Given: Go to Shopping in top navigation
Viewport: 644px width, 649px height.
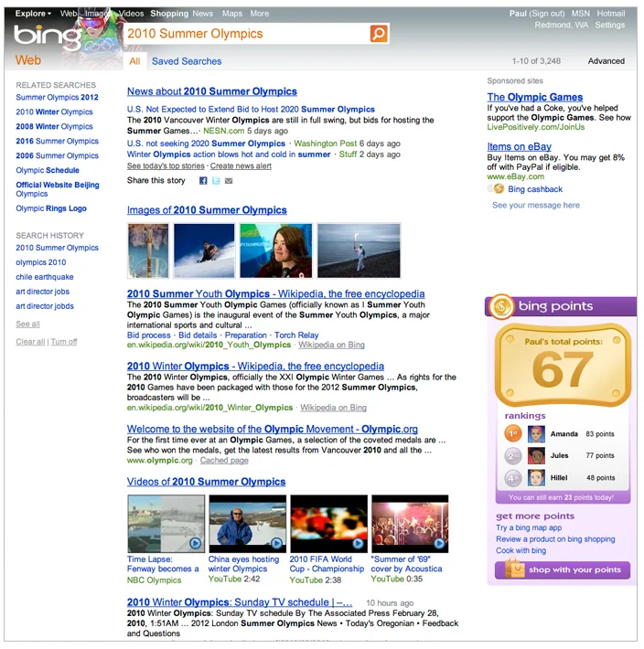Looking at the screenshot, I should 169,14.
